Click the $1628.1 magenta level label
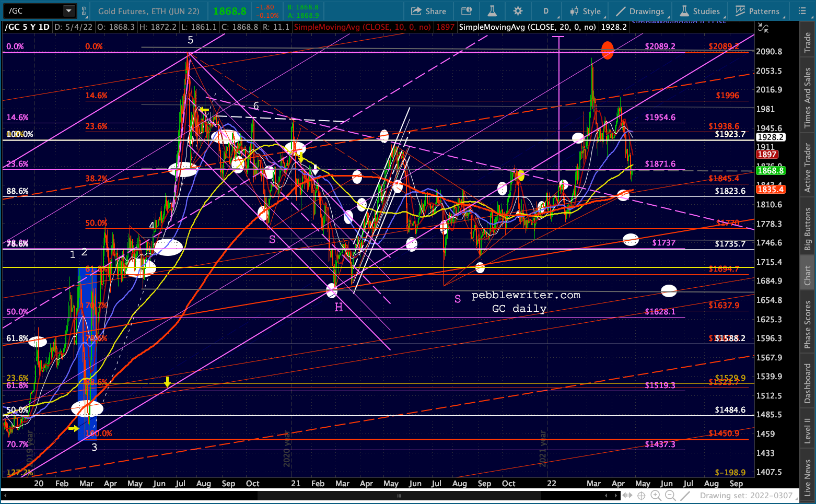The width and height of the screenshot is (816, 504). tap(660, 311)
